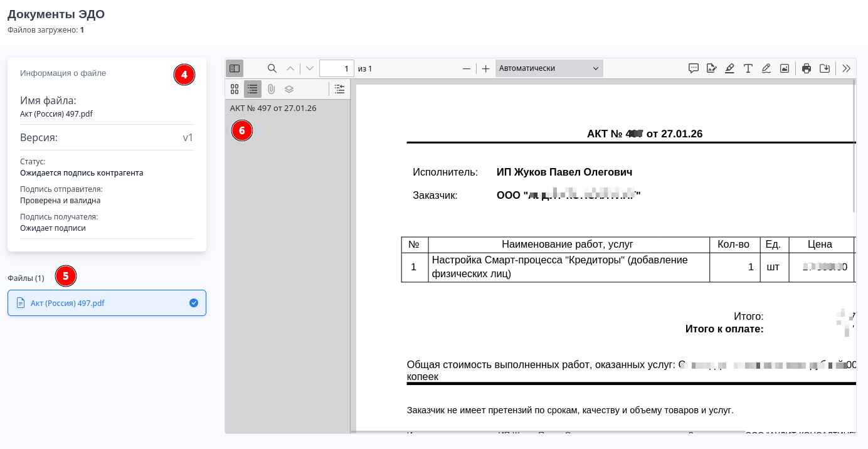Switch sidebar to thumbnails view
Viewport: 868px width, 449px height.
click(x=235, y=89)
